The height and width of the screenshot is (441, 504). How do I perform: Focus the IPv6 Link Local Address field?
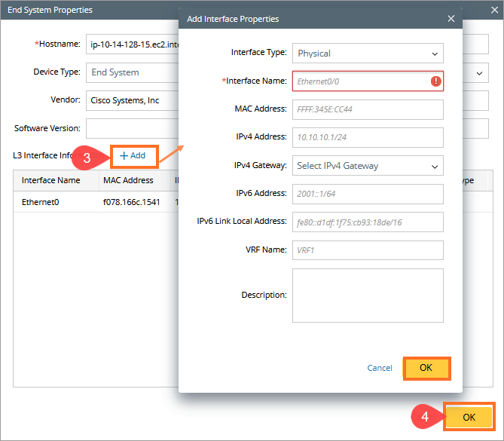367,222
